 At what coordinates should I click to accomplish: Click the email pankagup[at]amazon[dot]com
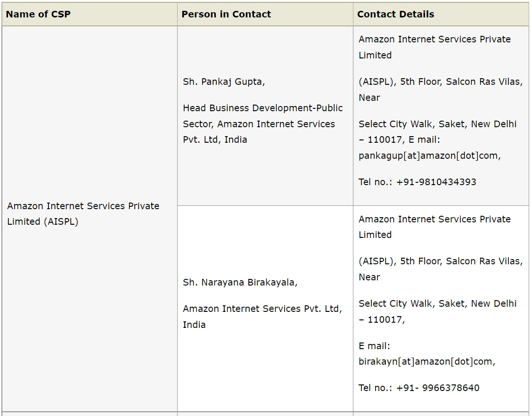point(430,156)
